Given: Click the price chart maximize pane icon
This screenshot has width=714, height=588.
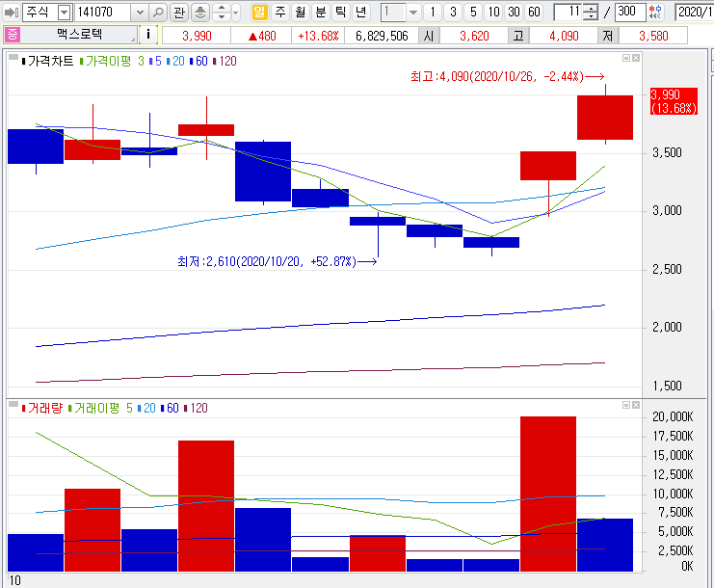Looking at the screenshot, I should [626, 58].
